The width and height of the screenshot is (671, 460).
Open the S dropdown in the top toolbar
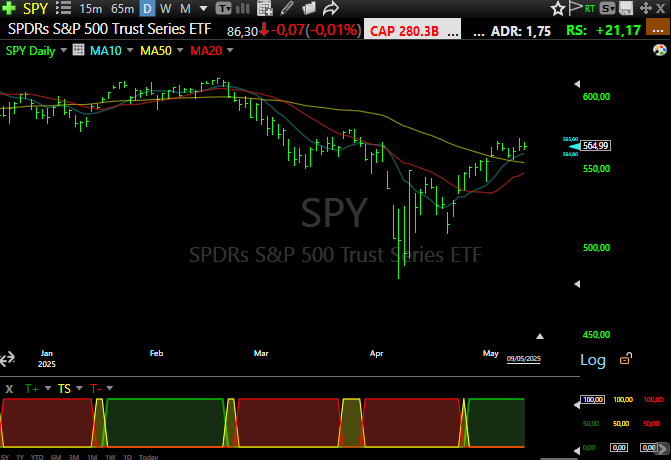click(607, 8)
